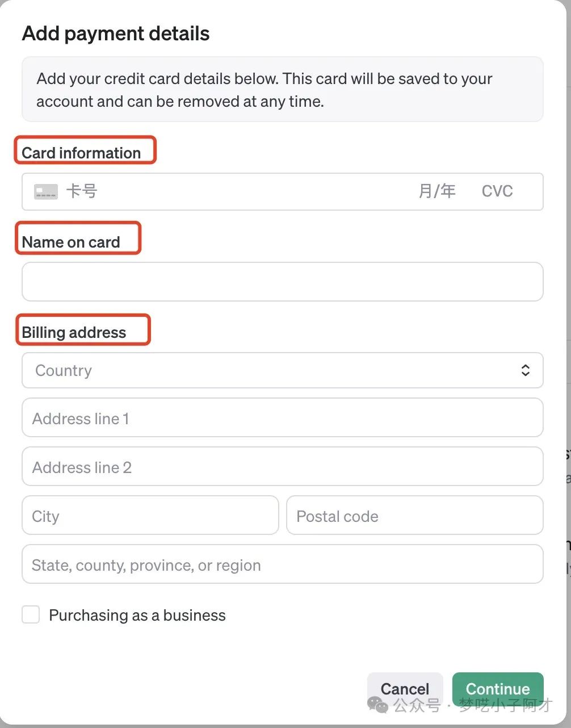Click the Name on card label
The image size is (571, 728).
click(71, 242)
